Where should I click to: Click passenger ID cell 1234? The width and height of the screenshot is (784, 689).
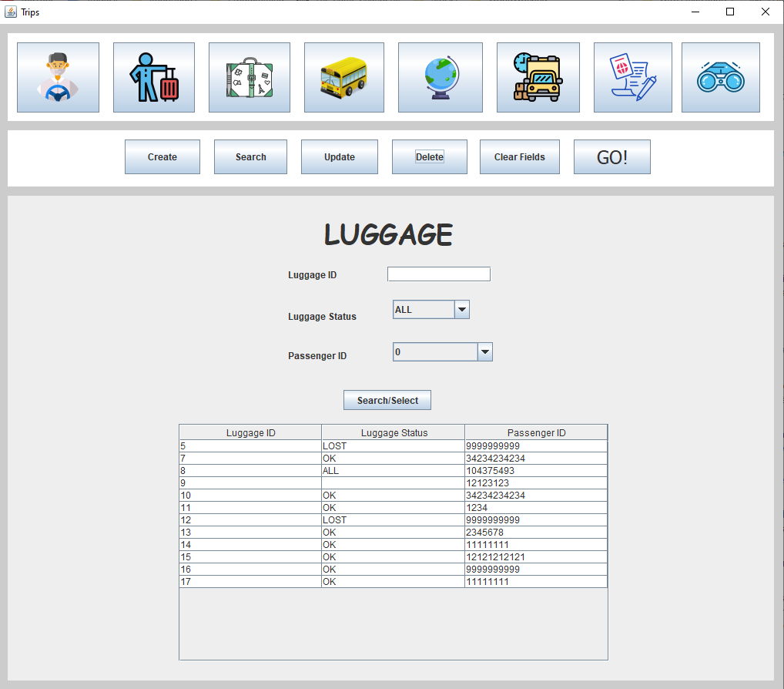pos(536,507)
